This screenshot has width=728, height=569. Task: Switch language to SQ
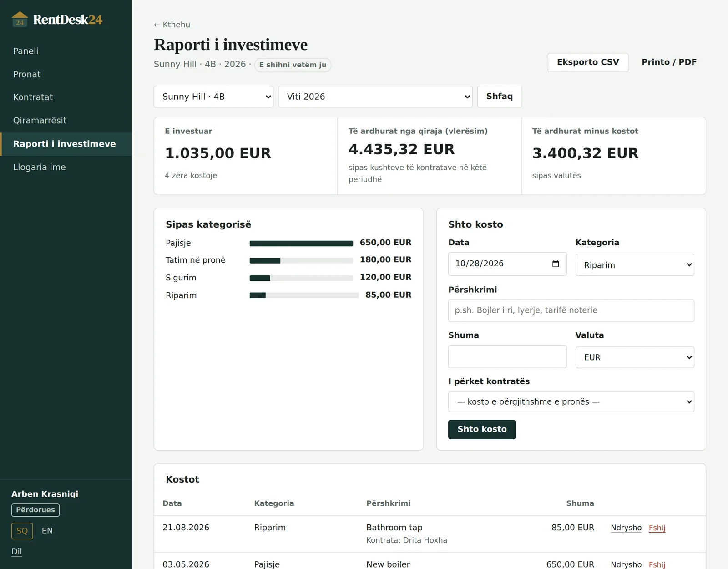(x=22, y=531)
